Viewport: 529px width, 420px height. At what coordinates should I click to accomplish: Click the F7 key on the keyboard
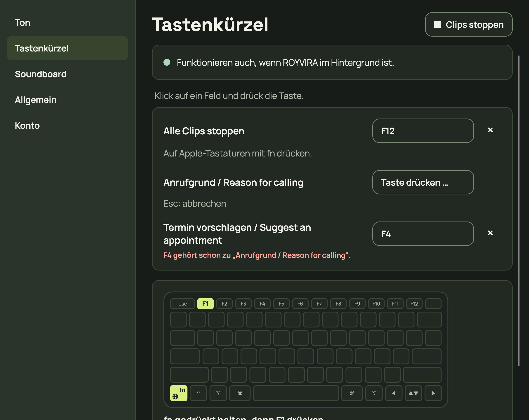point(319,304)
